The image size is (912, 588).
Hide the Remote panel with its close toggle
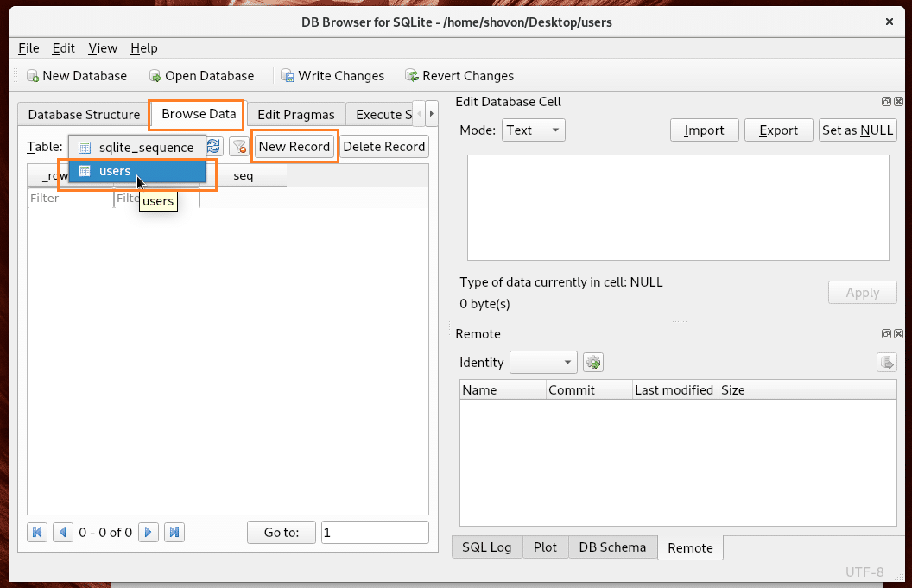pos(898,333)
